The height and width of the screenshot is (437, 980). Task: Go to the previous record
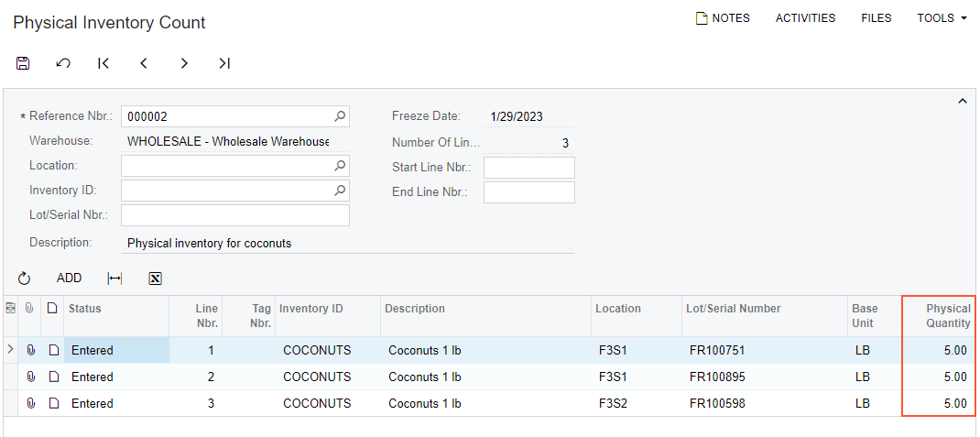[144, 63]
